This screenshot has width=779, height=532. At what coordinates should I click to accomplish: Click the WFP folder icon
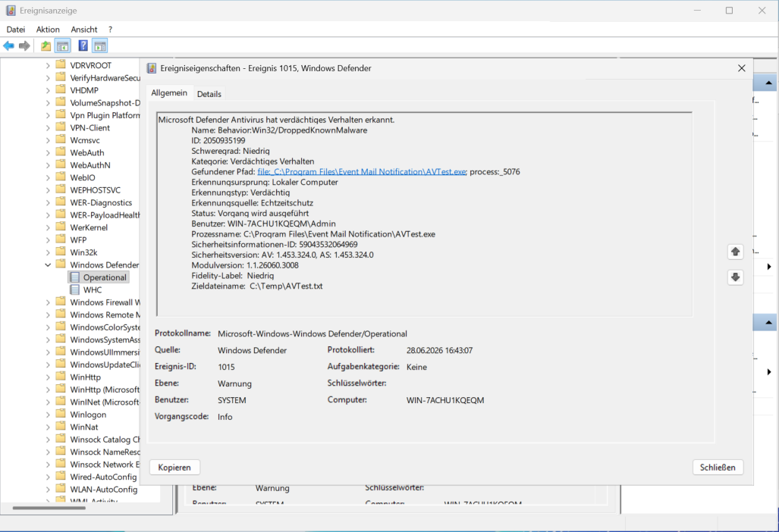(61, 239)
